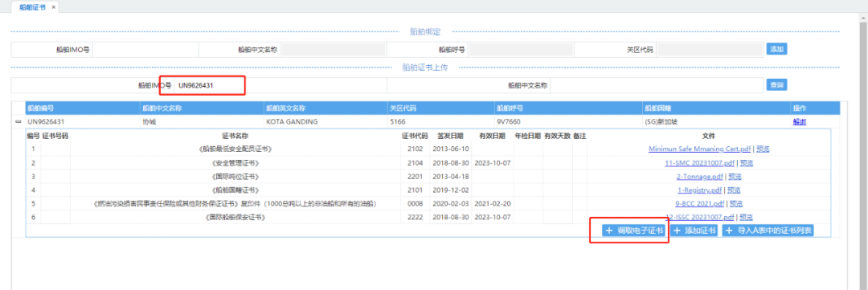Click certificate code 0008
This screenshot has height=290, width=868.
tap(415, 204)
